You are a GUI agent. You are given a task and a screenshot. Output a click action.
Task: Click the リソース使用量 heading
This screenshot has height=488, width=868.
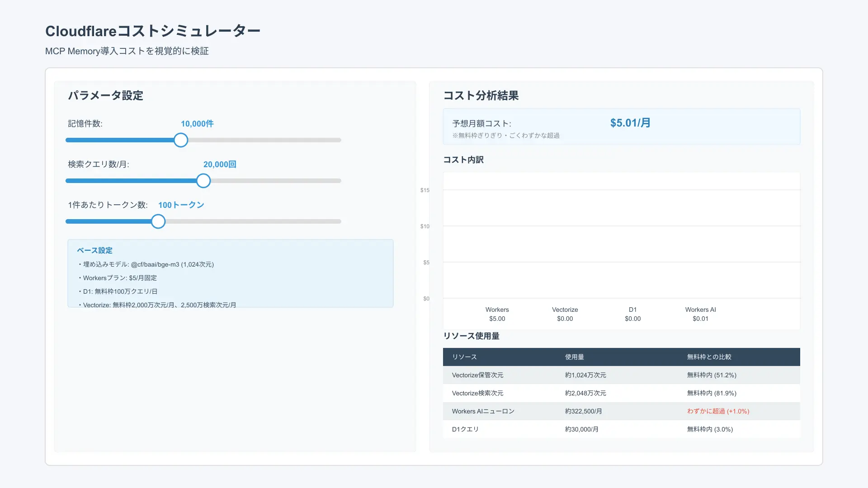coord(471,336)
